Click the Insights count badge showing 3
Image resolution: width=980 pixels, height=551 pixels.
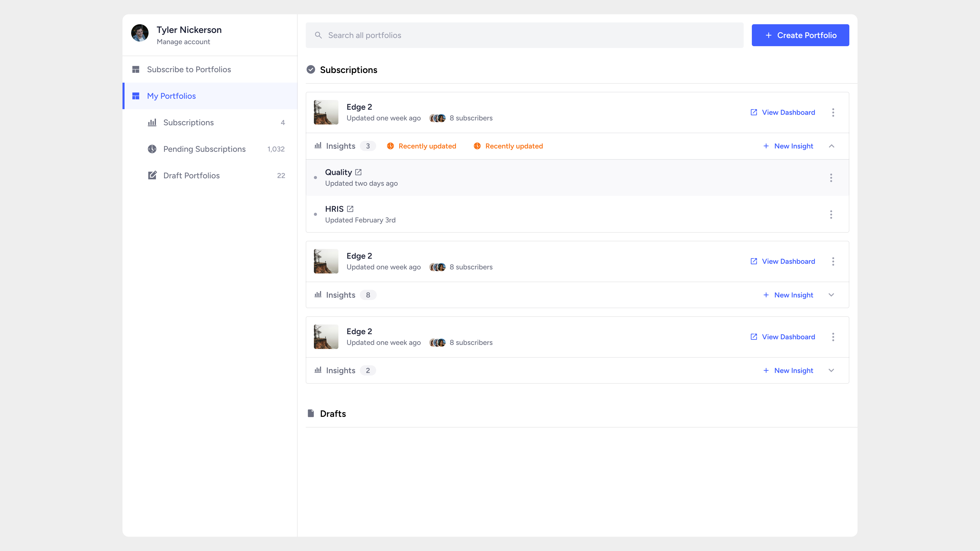tap(368, 146)
